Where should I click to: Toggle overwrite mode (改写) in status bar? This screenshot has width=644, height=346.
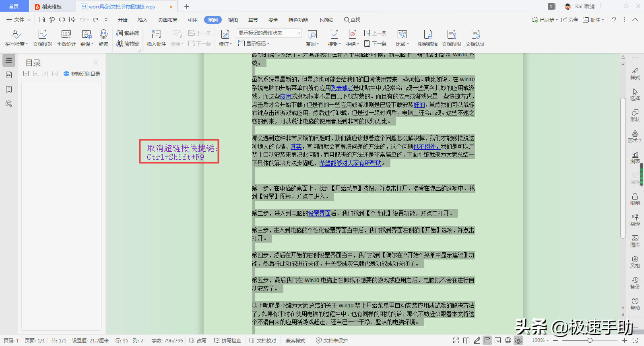(x=198, y=340)
